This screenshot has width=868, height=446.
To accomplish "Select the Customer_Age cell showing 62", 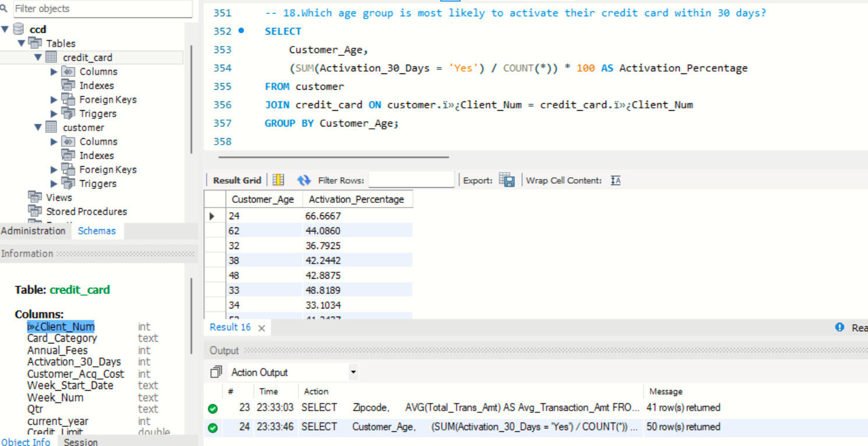I will point(264,231).
